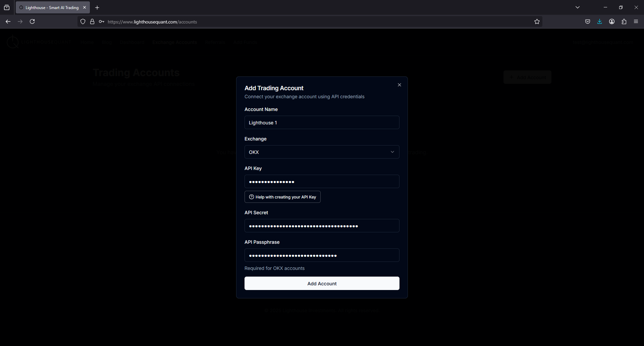The height and width of the screenshot is (346, 644).
Task: View site security lock information
Action: coord(92,22)
